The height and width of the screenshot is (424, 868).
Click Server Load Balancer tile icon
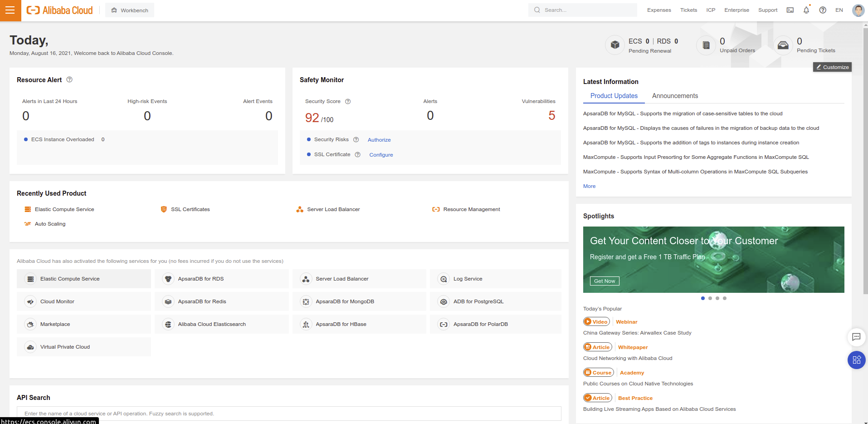(306, 279)
